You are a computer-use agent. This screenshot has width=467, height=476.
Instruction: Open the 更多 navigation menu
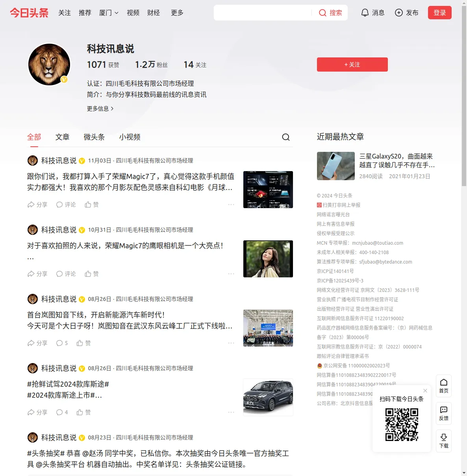(177, 13)
